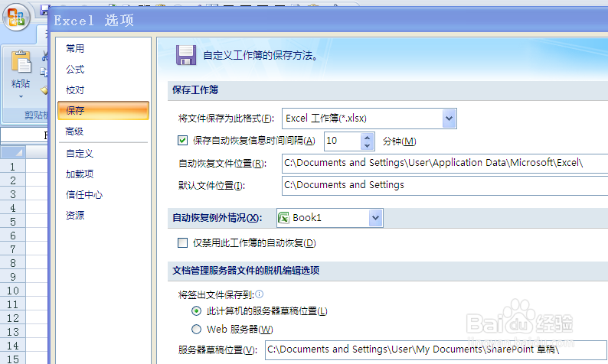Screen dimensions: 608x364
Task: Click row header 14 in the worksheet
Action: click(x=13, y=346)
